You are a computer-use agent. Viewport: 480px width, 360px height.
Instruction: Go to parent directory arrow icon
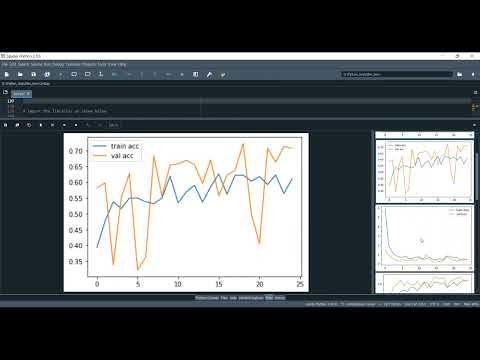tap(473, 74)
